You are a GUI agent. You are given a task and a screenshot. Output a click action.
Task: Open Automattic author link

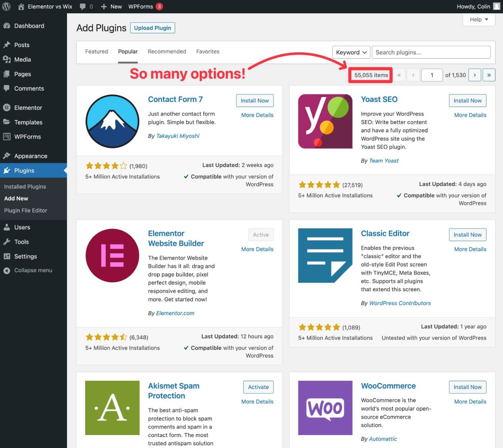[x=383, y=439]
